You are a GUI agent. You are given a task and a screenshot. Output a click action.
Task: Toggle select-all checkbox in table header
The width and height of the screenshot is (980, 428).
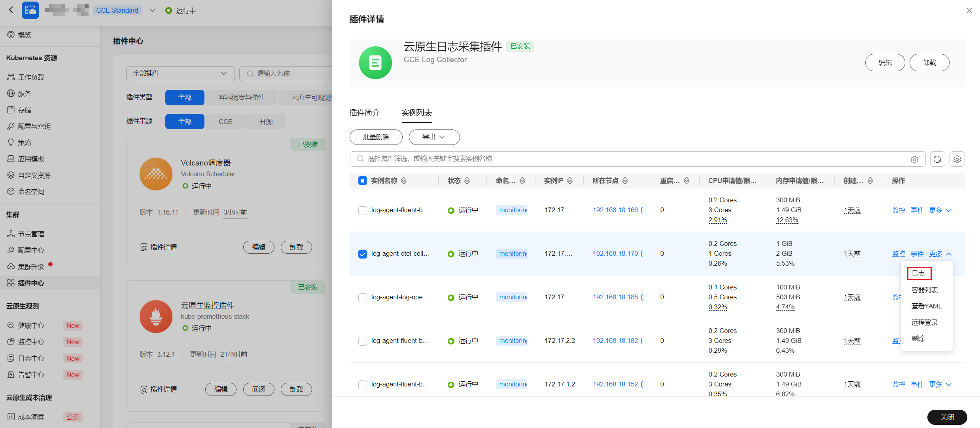tap(363, 181)
